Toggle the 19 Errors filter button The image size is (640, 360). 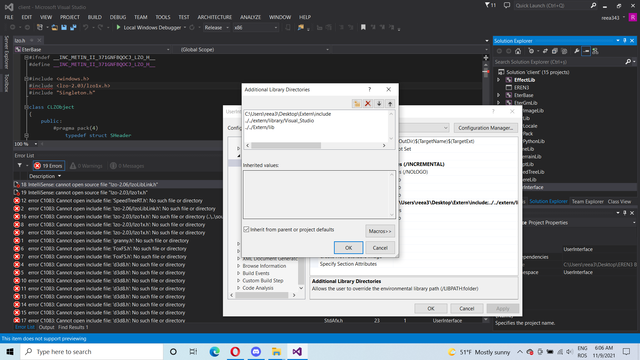click(49, 166)
